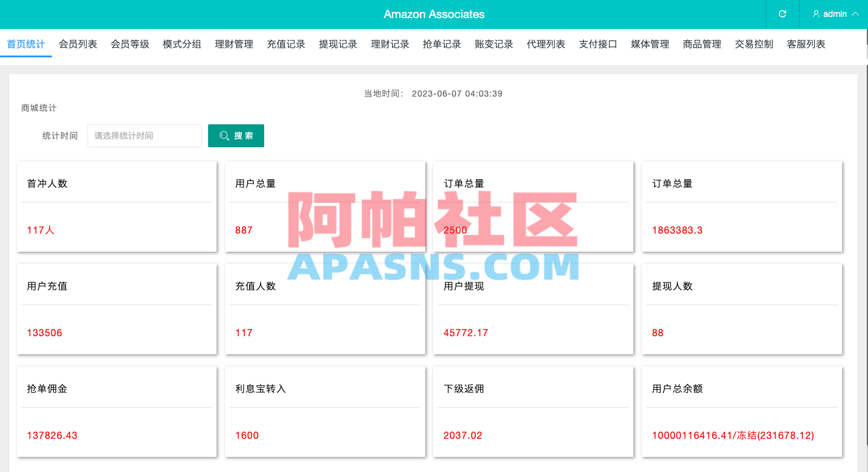Click the green 搜索 button
The width and height of the screenshot is (868, 472).
[x=236, y=136]
